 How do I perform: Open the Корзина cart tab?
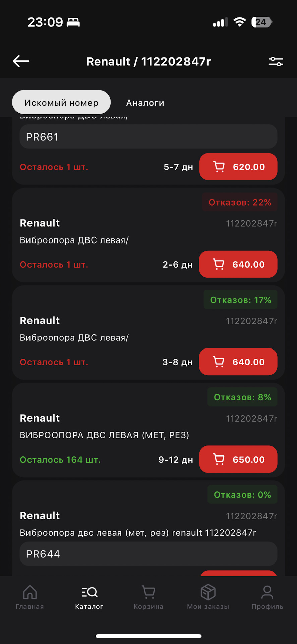point(148,597)
